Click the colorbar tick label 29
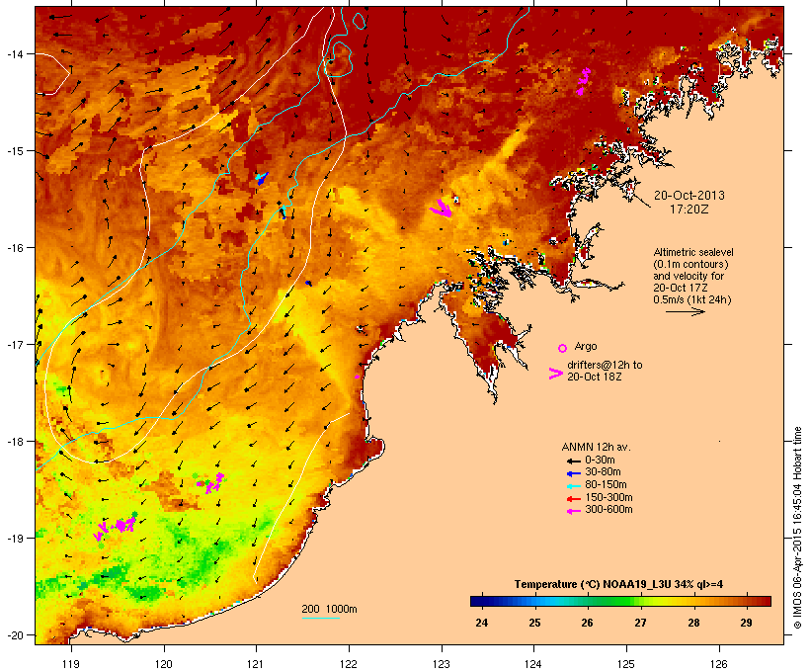 click(746, 623)
